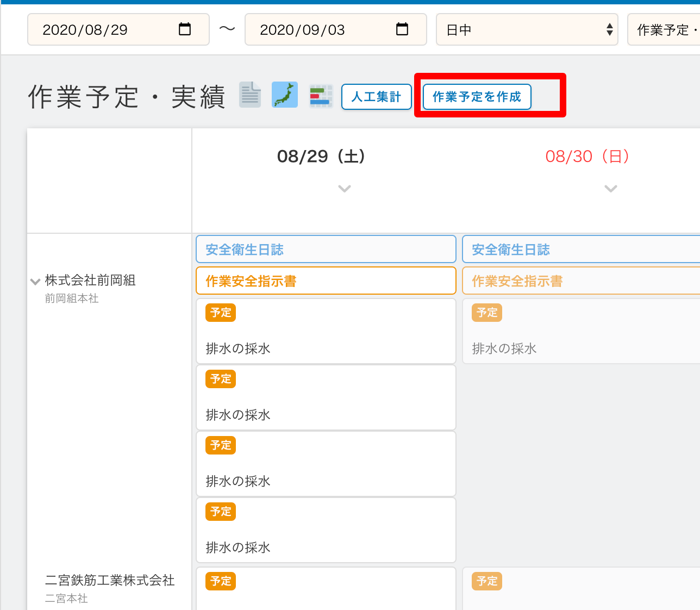Viewport: 700px width, 610px height.
Task: Open 作業安全指示書 for 08/29
Action: (326, 281)
